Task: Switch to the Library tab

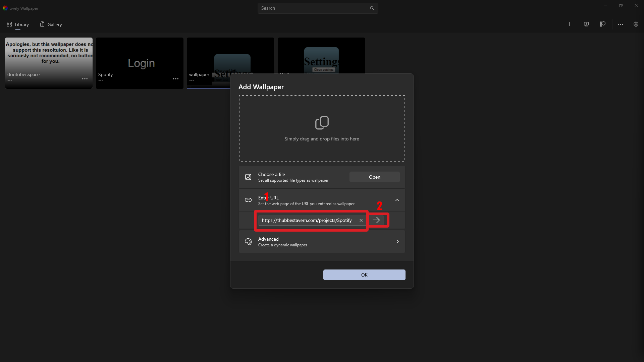Action: tap(18, 24)
